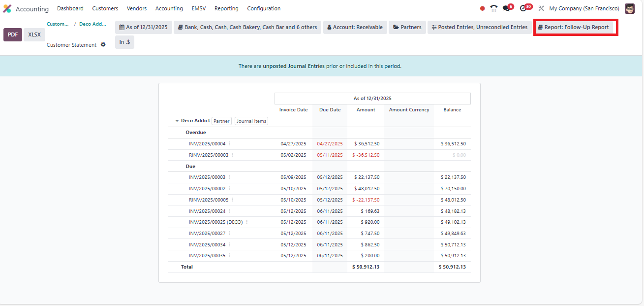Open the kebab menu for INV/2025/00034
This screenshot has width=644, height=306.
pos(230,244)
